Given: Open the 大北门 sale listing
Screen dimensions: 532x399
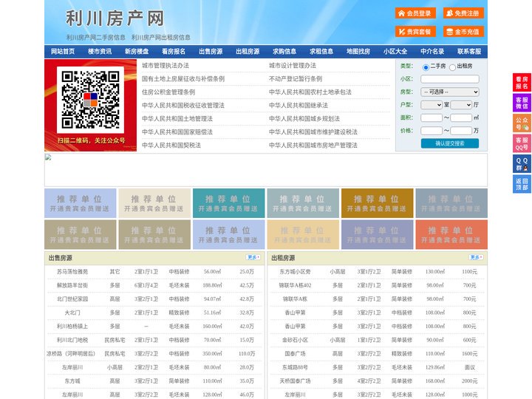Looking at the screenshot, I should [x=72, y=313].
